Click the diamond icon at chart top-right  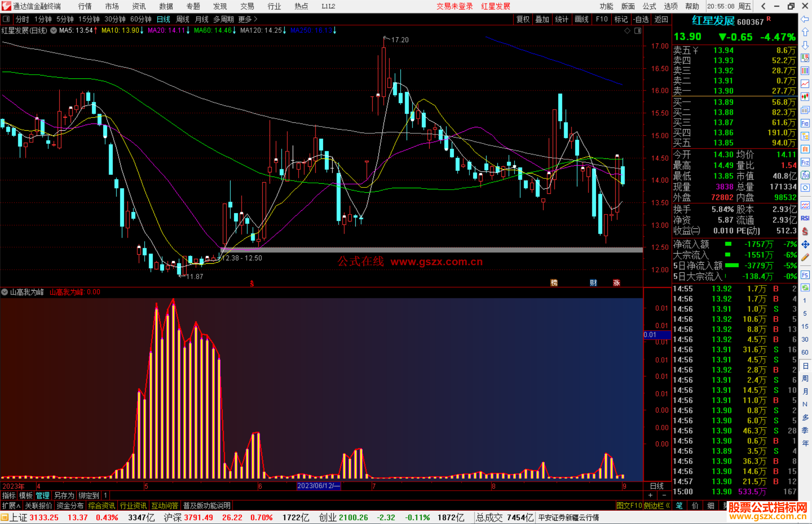(x=627, y=31)
